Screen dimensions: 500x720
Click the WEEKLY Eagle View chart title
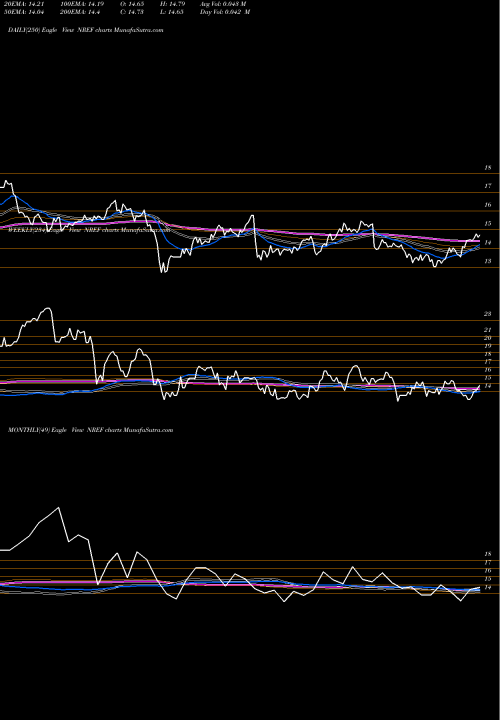[89, 231]
